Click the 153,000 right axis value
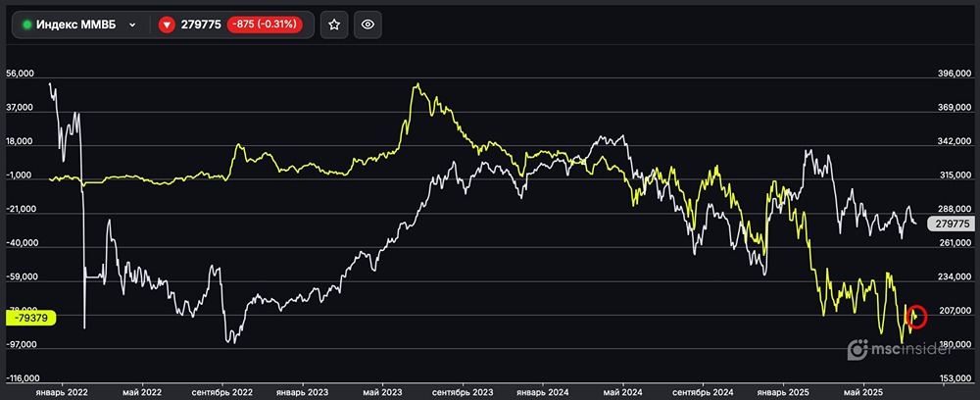This screenshot has height=400, width=980. [954, 378]
